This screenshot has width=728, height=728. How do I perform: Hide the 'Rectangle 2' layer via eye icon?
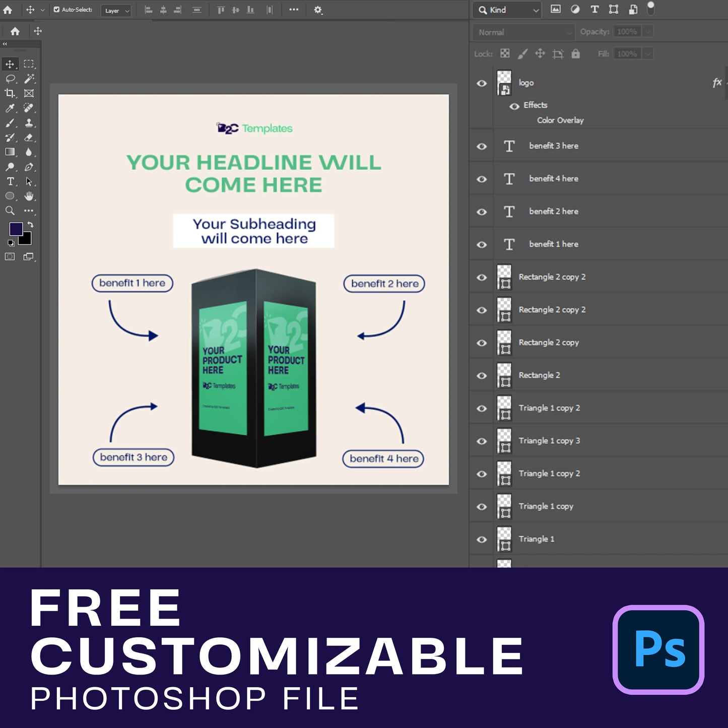click(x=482, y=376)
